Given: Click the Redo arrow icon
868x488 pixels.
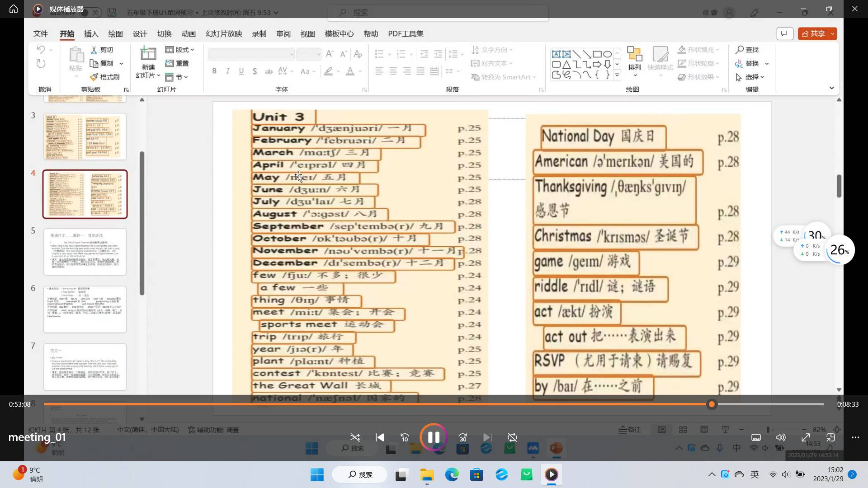Looking at the screenshot, I should (x=41, y=64).
